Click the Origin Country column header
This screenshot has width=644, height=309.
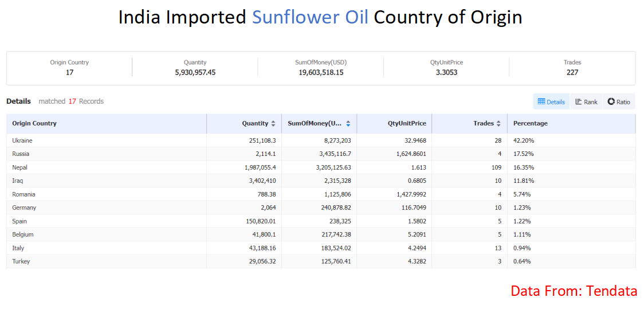[107, 123]
